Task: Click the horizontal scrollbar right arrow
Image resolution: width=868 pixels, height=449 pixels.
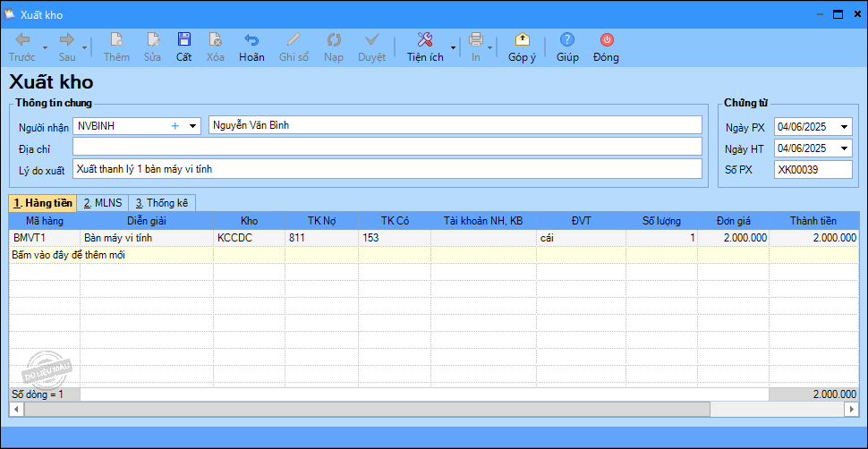Action: tap(852, 409)
